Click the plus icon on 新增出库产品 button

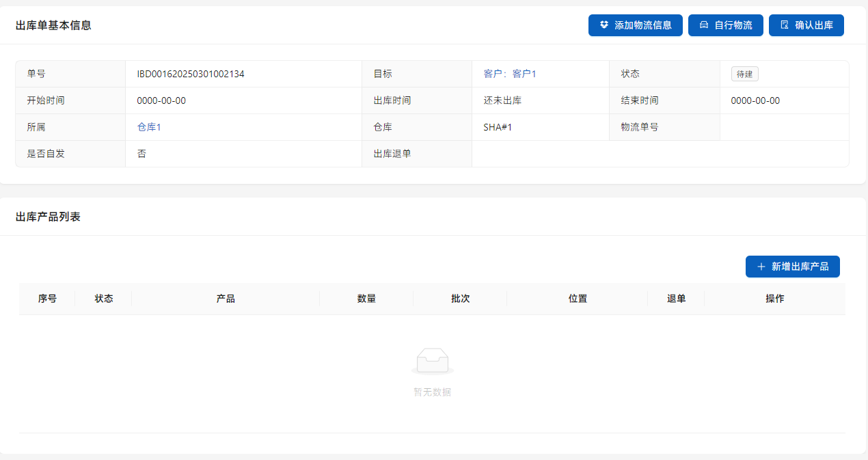761,267
